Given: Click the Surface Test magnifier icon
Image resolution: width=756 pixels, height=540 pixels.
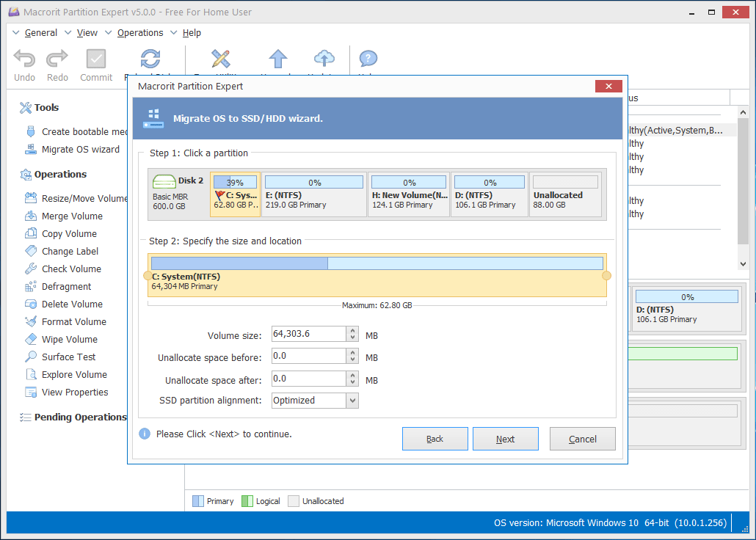Looking at the screenshot, I should (31, 357).
